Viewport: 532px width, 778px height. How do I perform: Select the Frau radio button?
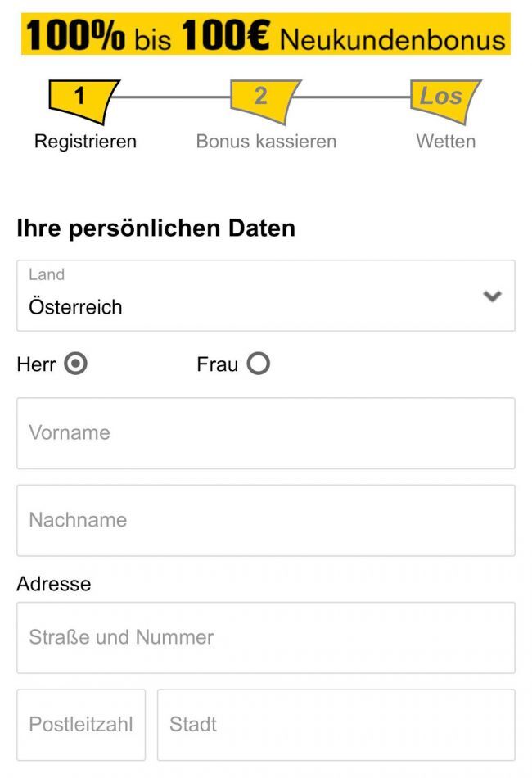coord(258,364)
